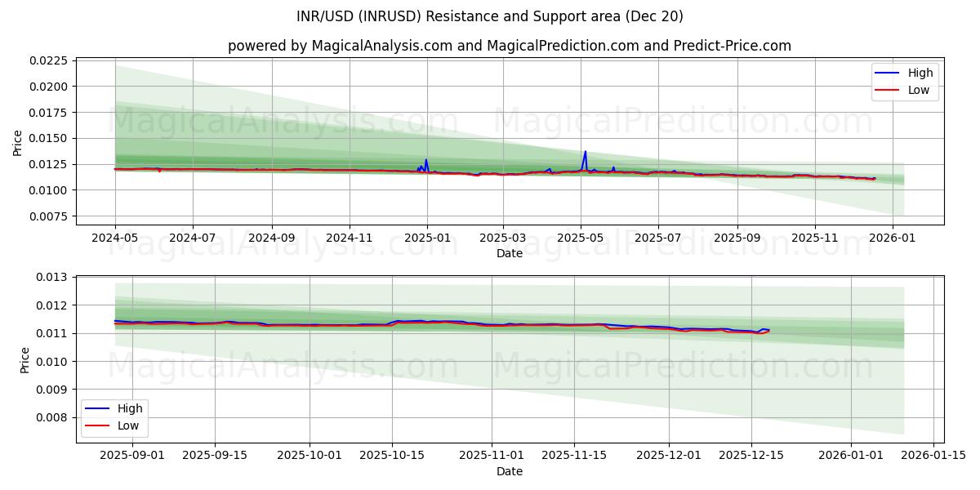Select the Date axis label of top chart
980x490 pixels.
(509, 254)
